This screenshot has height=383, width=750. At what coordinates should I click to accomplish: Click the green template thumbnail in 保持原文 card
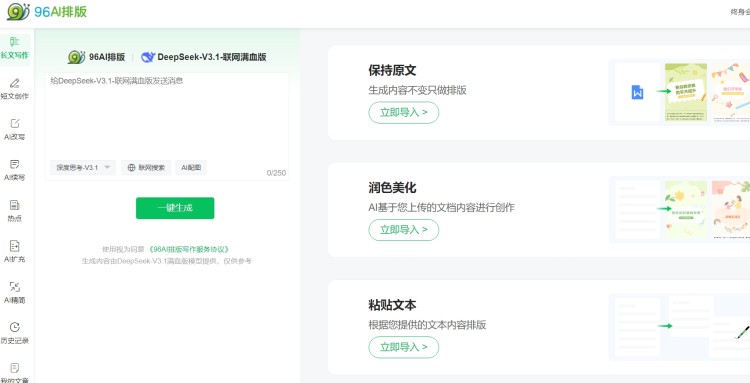pos(686,92)
